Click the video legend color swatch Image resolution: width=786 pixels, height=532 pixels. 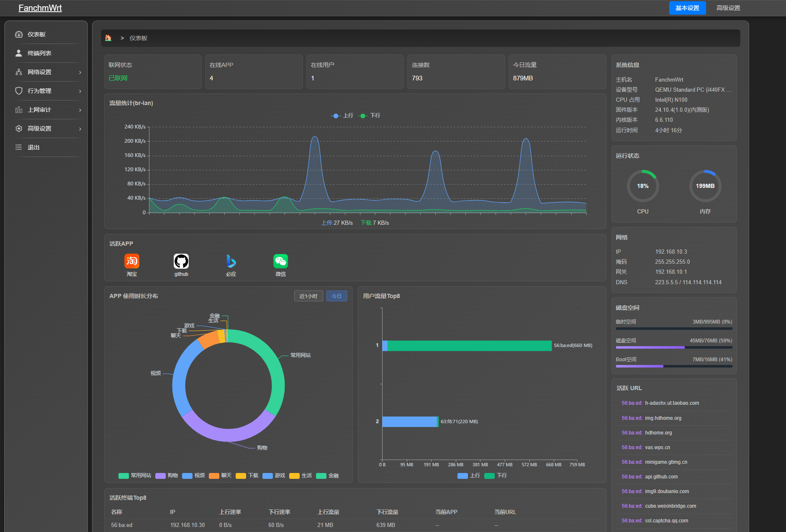point(187,475)
